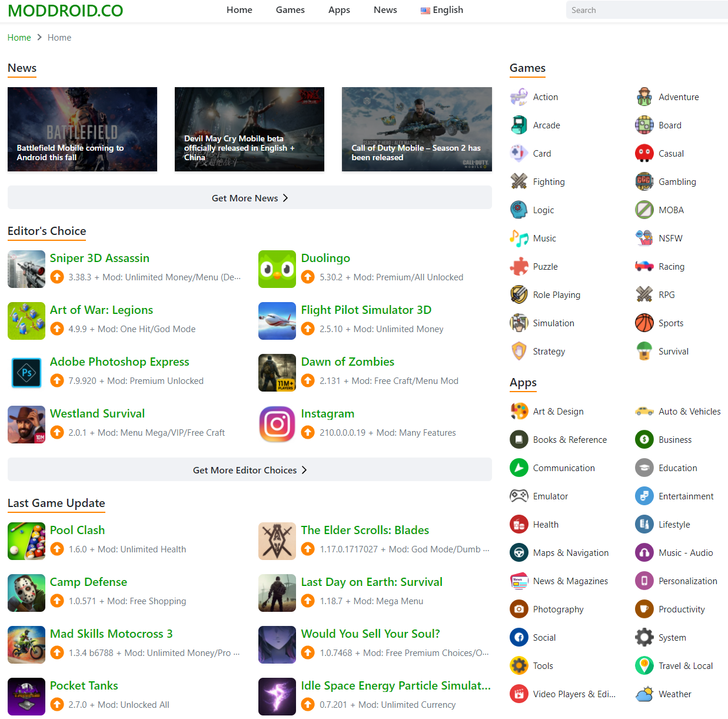Open the Pocket Tanks title link

(x=84, y=685)
